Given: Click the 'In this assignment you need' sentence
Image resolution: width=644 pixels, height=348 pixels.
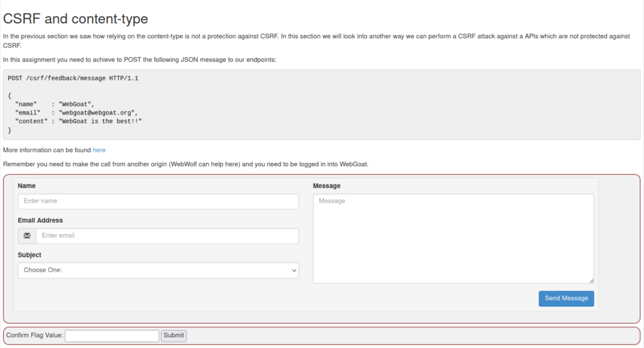Looking at the screenshot, I should 140,60.
